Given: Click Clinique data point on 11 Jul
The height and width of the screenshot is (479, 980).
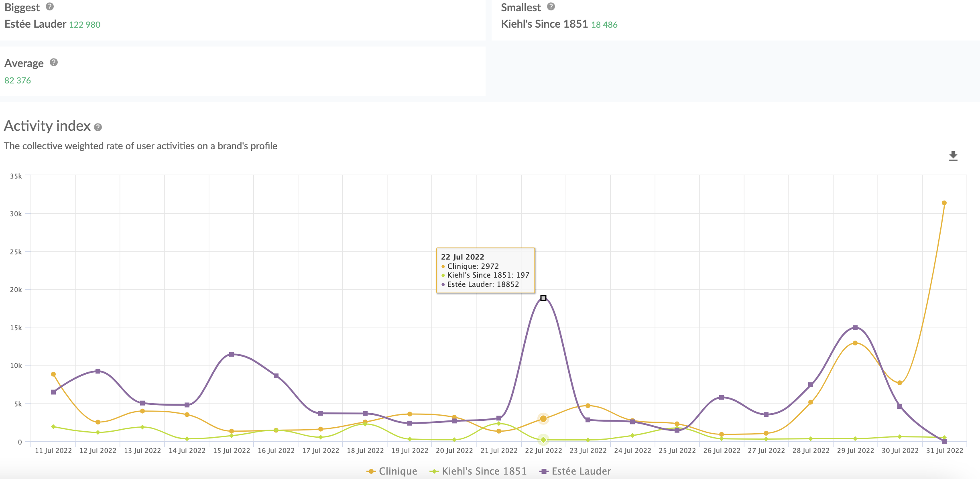Looking at the screenshot, I should pos(53,374).
